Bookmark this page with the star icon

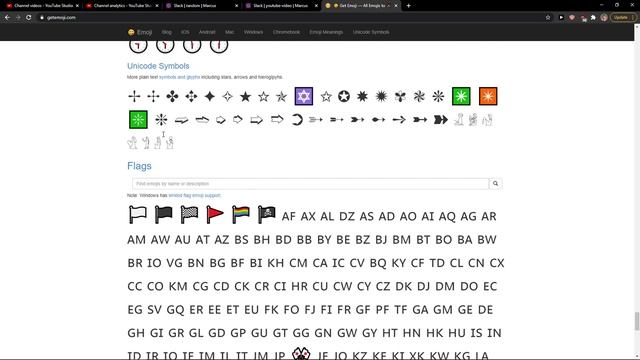point(548,18)
